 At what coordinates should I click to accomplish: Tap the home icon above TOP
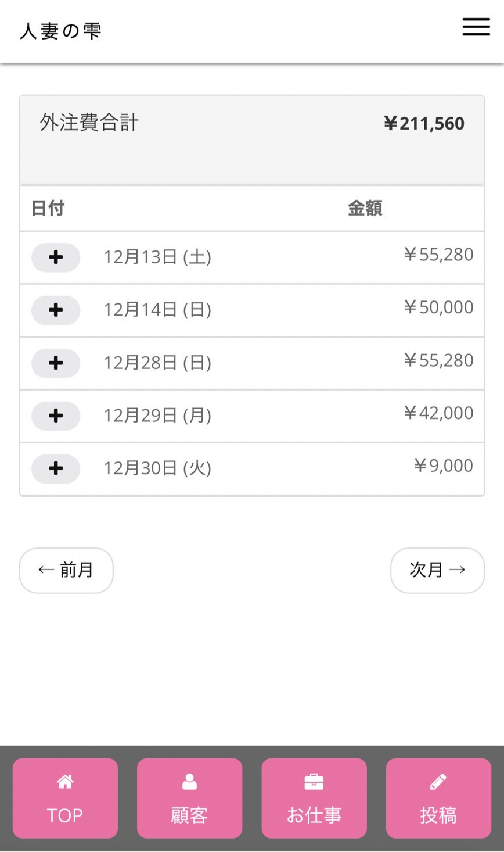point(65,782)
